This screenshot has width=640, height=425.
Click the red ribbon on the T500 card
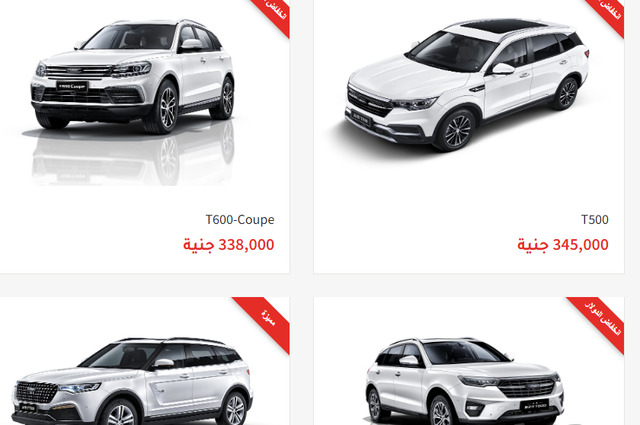609,15
